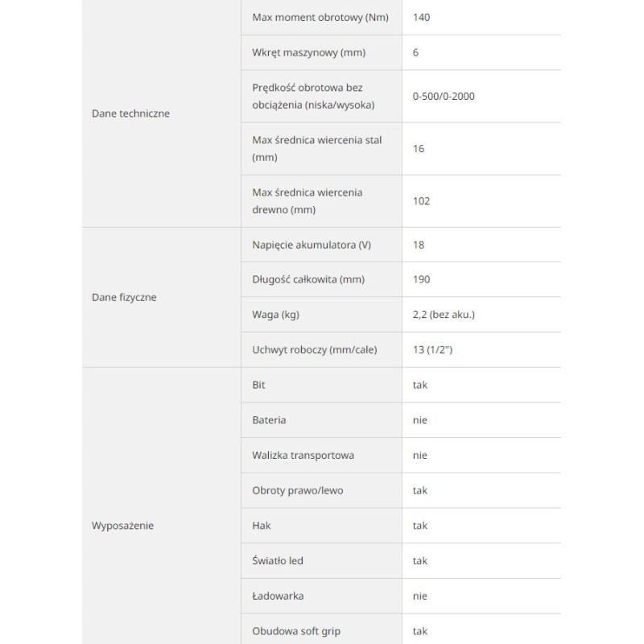Select the Obudowa soft grip label

point(295,631)
